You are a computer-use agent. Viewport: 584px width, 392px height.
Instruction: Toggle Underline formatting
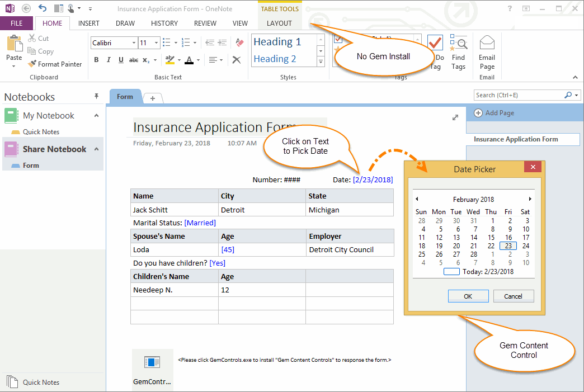pyautogui.click(x=121, y=60)
